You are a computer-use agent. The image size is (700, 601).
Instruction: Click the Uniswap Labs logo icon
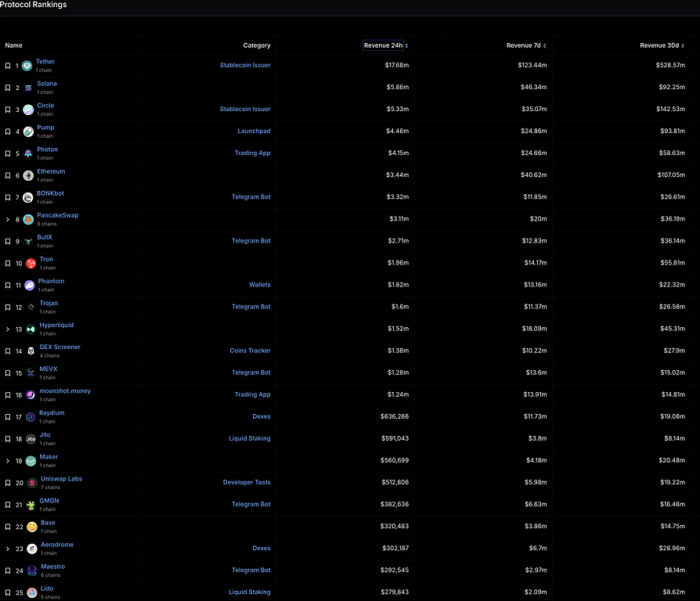32,483
